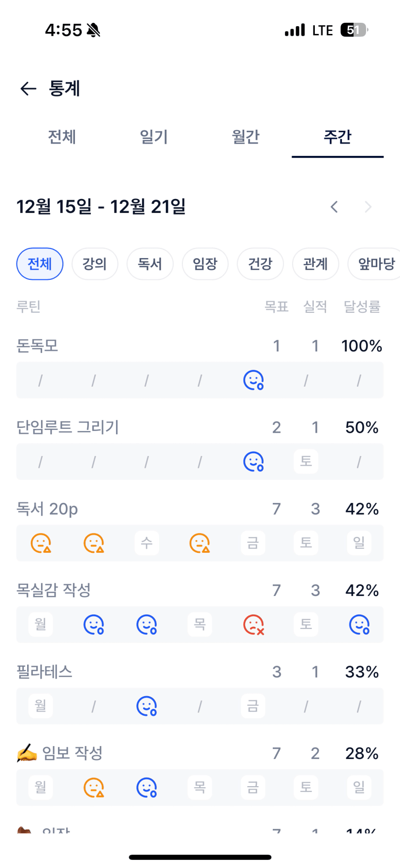Select the 관계 category chip
Viewport: 400px width, 868px height.
(315, 264)
